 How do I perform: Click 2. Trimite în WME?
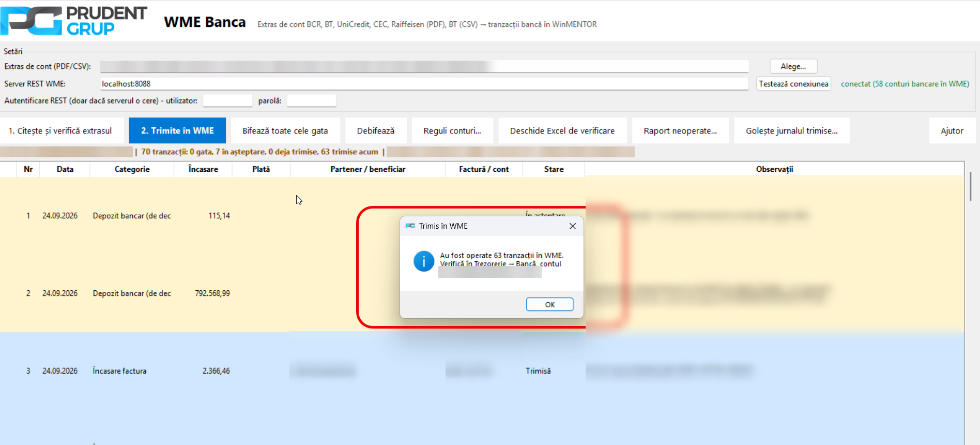177,131
